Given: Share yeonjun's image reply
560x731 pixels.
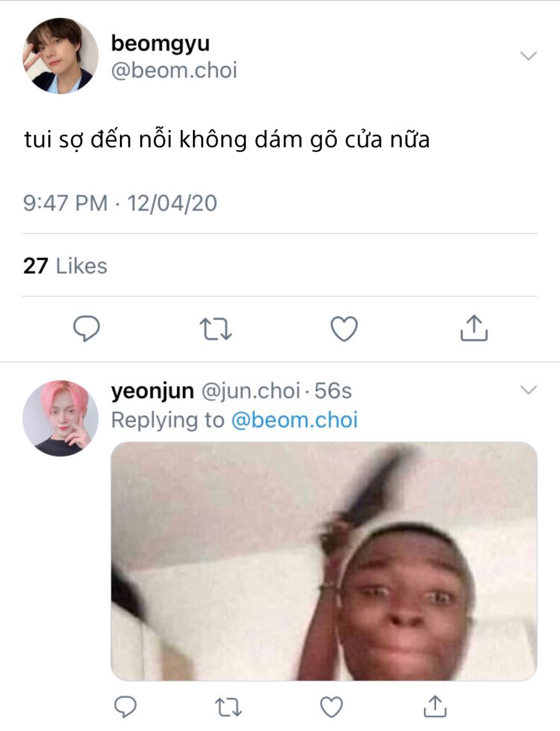Looking at the screenshot, I should [435, 706].
